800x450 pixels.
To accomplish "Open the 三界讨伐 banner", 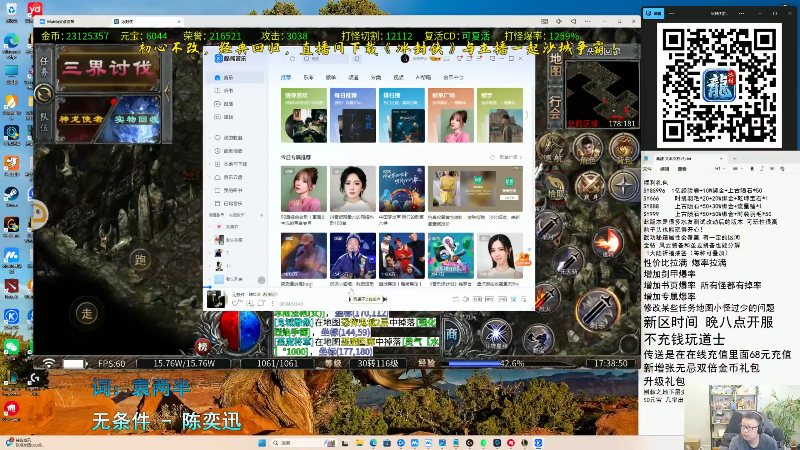I will pyautogui.click(x=107, y=68).
